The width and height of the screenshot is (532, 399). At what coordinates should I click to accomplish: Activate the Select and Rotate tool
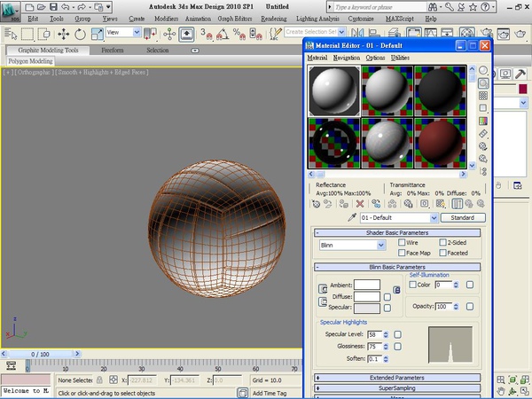[x=80, y=34]
